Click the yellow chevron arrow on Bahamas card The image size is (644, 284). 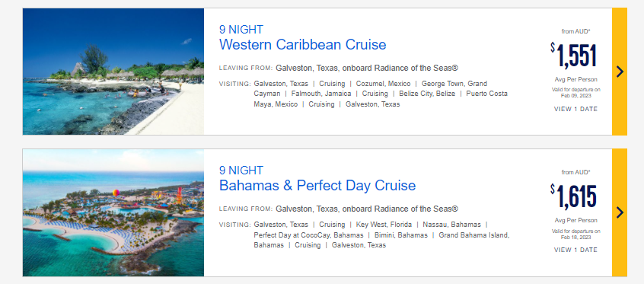620,212
